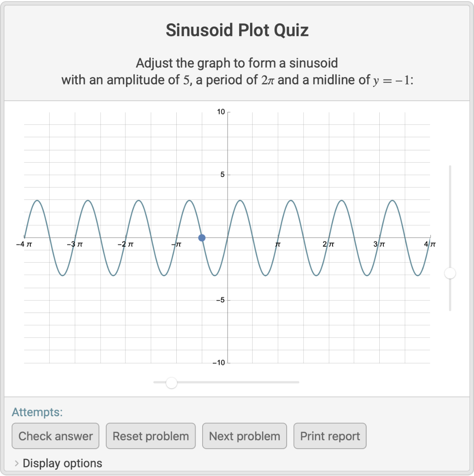
Task: Click the 4π label at the right edge of the x-axis
Action: pos(430,244)
